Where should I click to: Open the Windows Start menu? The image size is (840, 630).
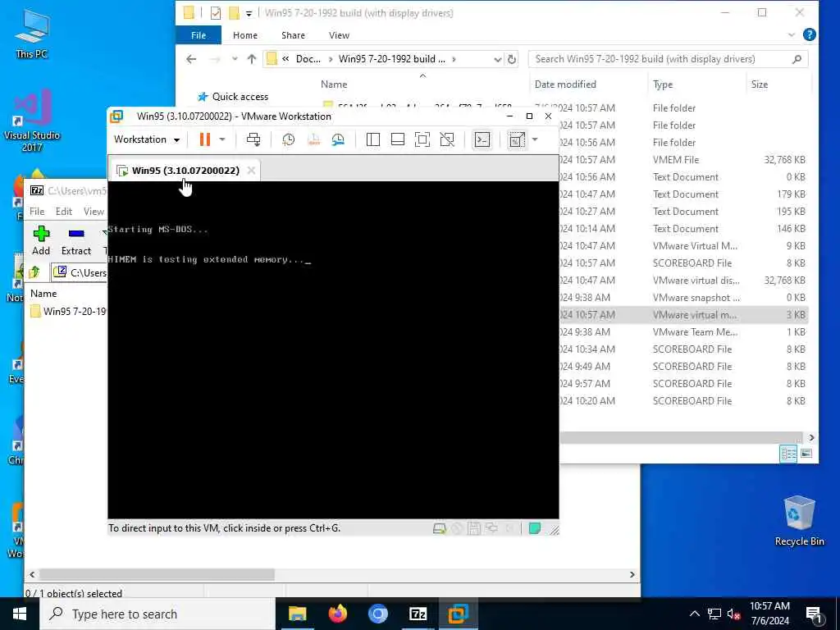20,614
